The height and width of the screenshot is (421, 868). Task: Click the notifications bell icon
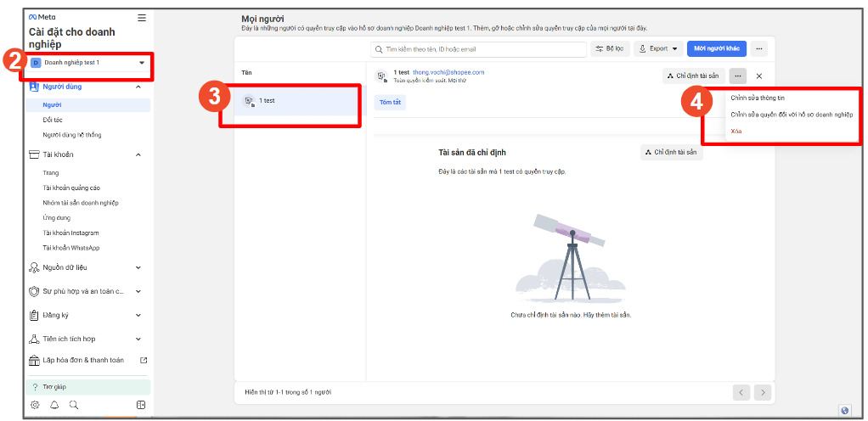coord(54,405)
